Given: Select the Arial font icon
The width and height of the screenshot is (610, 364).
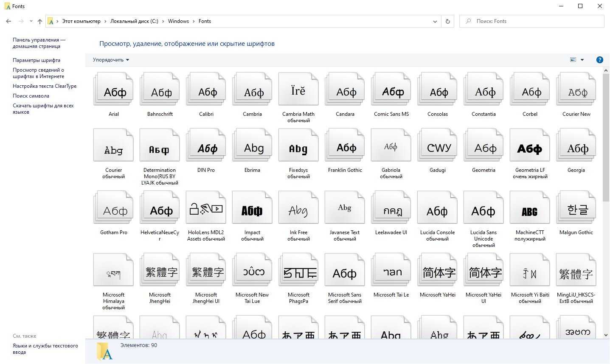Looking at the screenshot, I should [x=113, y=89].
